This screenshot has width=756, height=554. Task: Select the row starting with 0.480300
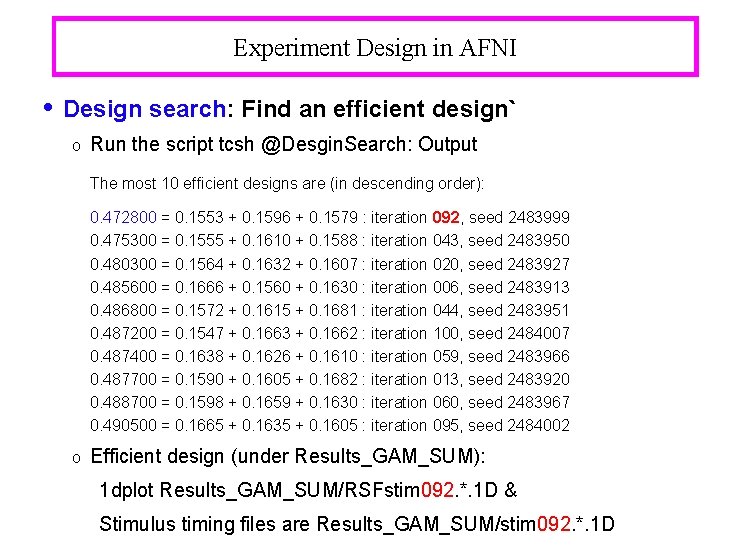tap(330, 264)
